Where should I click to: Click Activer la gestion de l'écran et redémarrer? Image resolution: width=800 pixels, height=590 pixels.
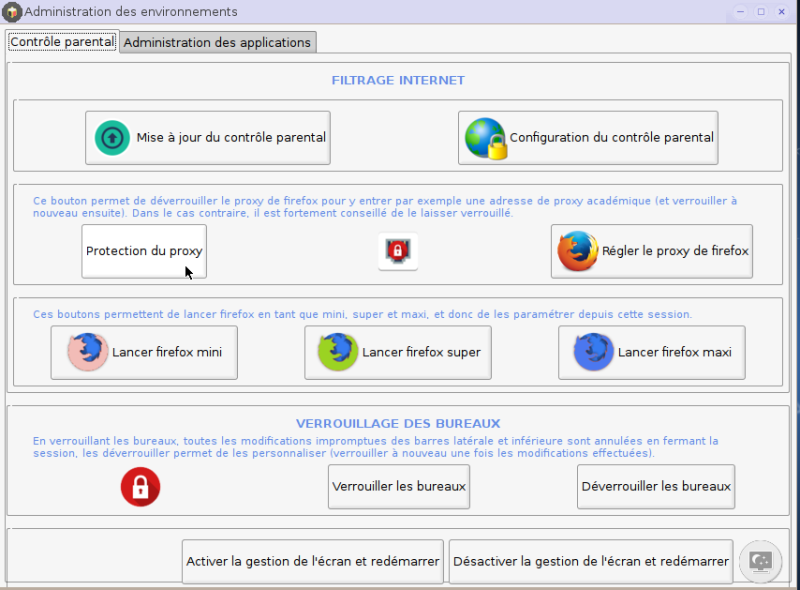click(313, 561)
